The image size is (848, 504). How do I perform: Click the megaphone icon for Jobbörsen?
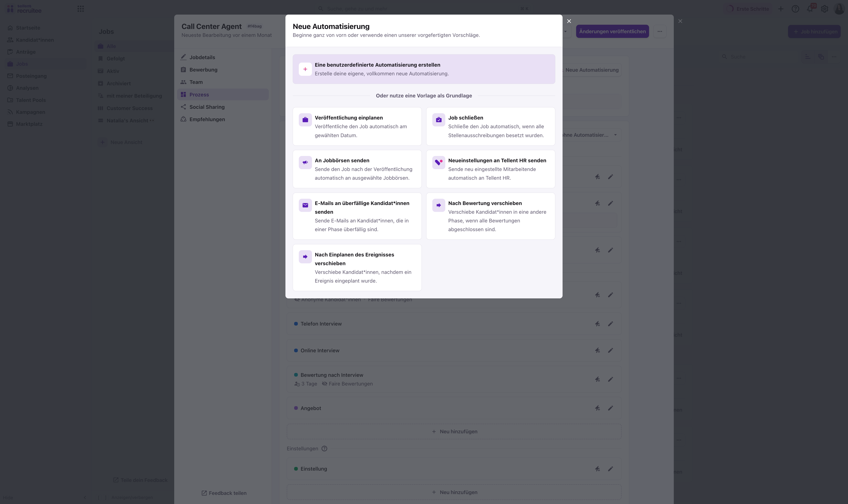click(305, 162)
